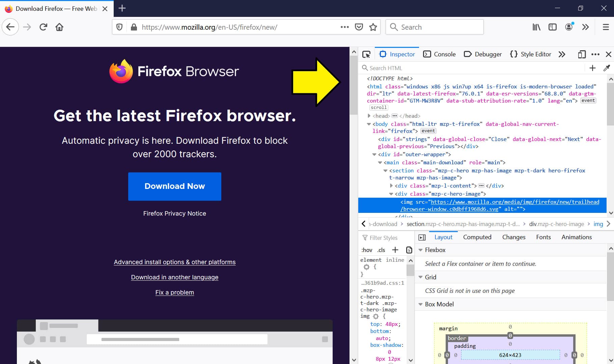Open the Computed styles tab
Screen dimensions: 614x364
coord(477,237)
